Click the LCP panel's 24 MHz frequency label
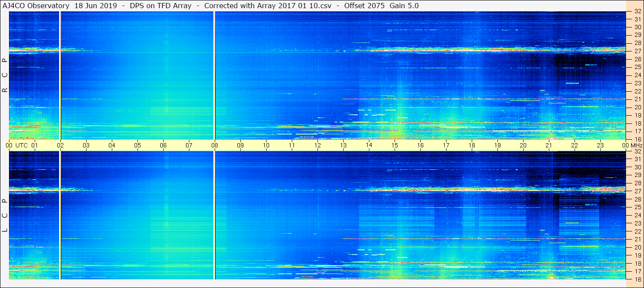Viewport: 644px width, 288px height. point(638,215)
